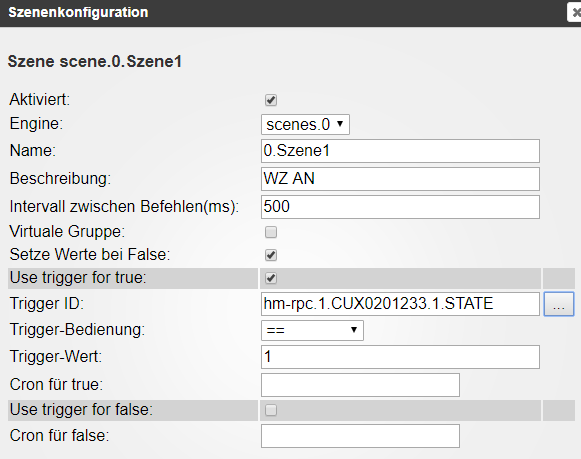Open the Trigger ID browse button (...)
Screen dimensions: 581x459
click(x=559, y=304)
